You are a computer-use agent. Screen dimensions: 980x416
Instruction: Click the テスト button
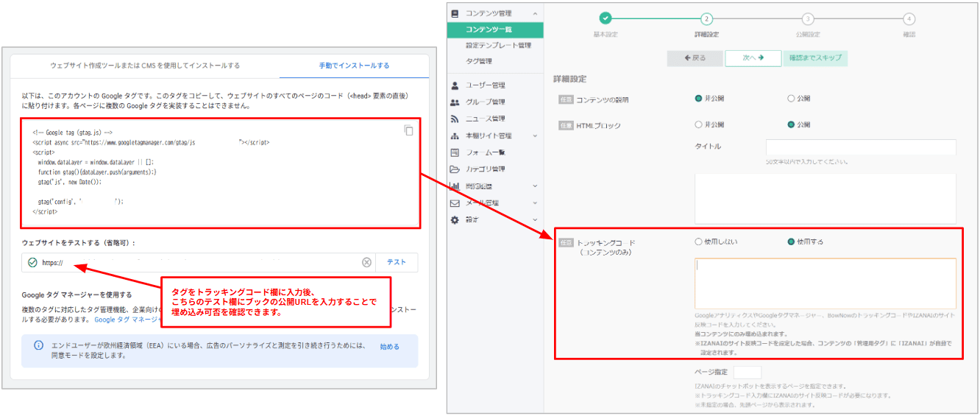click(x=397, y=263)
